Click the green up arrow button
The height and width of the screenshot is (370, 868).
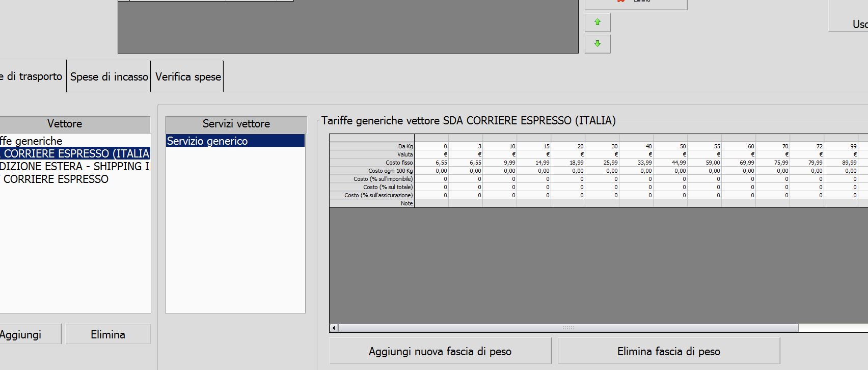[x=598, y=22]
